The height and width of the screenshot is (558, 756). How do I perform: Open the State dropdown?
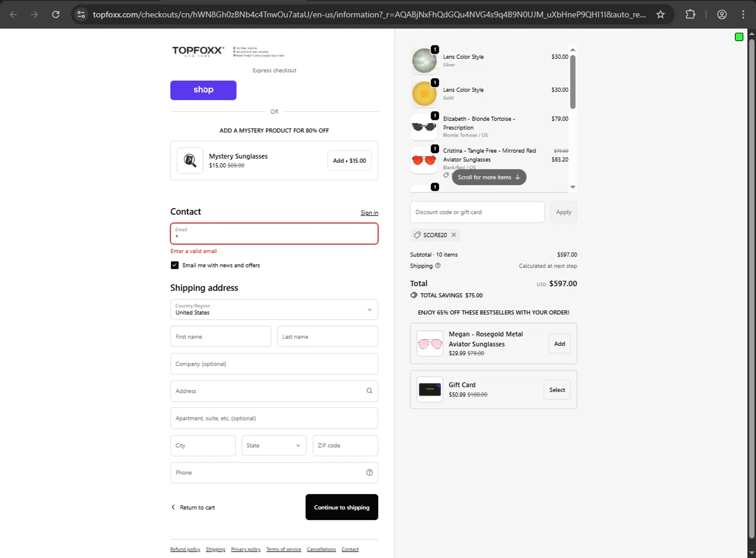click(274, 446)
